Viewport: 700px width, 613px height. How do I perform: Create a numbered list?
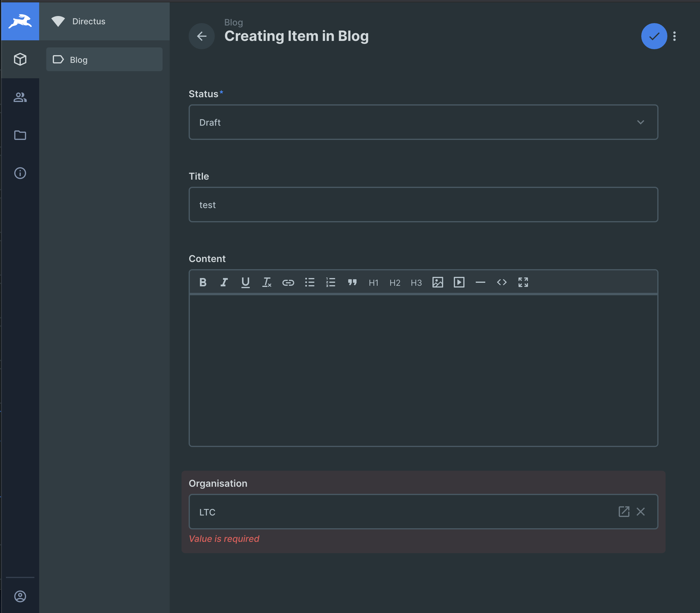point(331,282)
